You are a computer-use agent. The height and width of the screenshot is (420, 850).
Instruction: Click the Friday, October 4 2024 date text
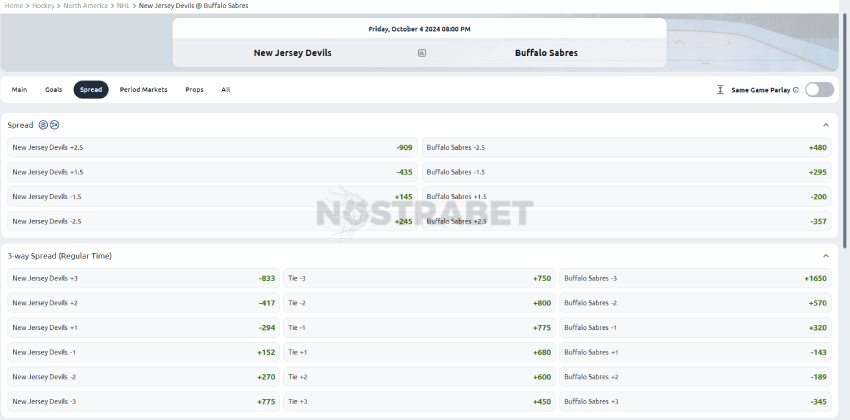coord(420,29)
